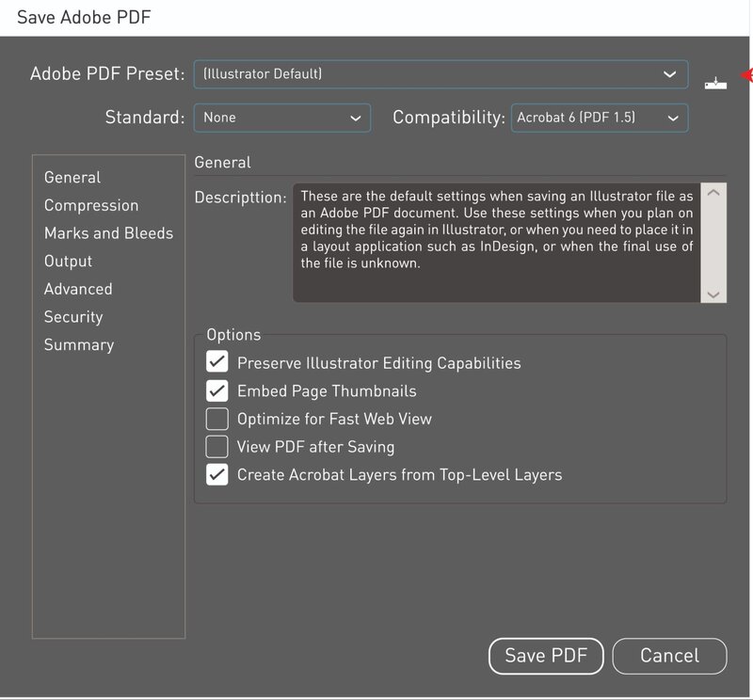Screen dimensions: 753x700
Task: Open the Marks and Bleeds section
Action: click(108, 233)
